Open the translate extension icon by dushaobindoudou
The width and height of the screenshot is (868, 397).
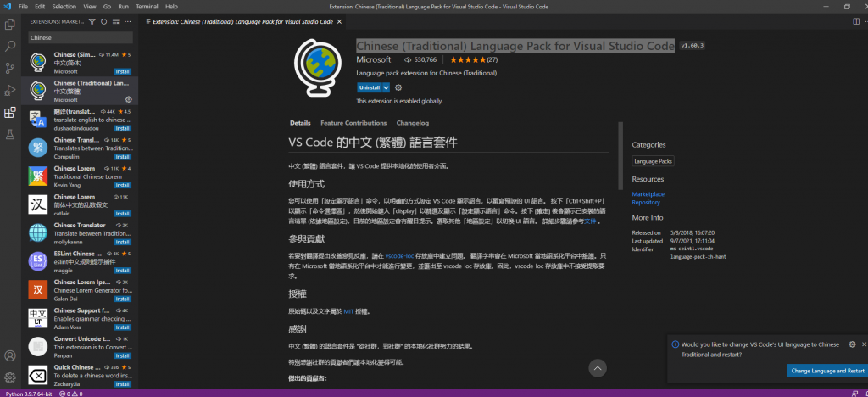point(37,119)
